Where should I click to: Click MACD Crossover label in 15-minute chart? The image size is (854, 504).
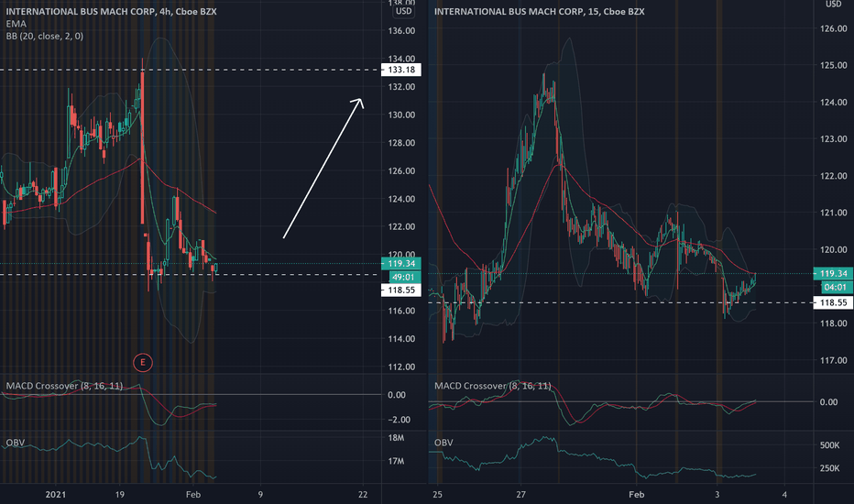point(492,386)
